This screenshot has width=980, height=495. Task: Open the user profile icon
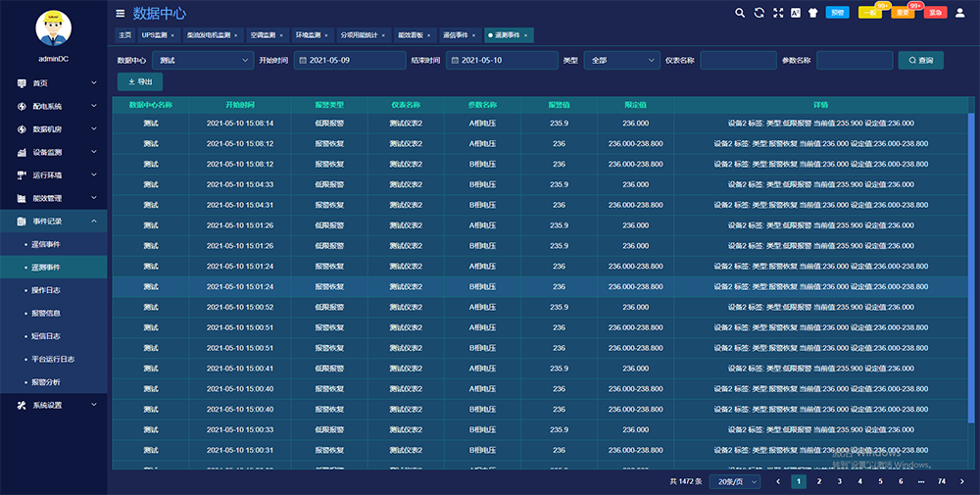[x=958, y=13]
